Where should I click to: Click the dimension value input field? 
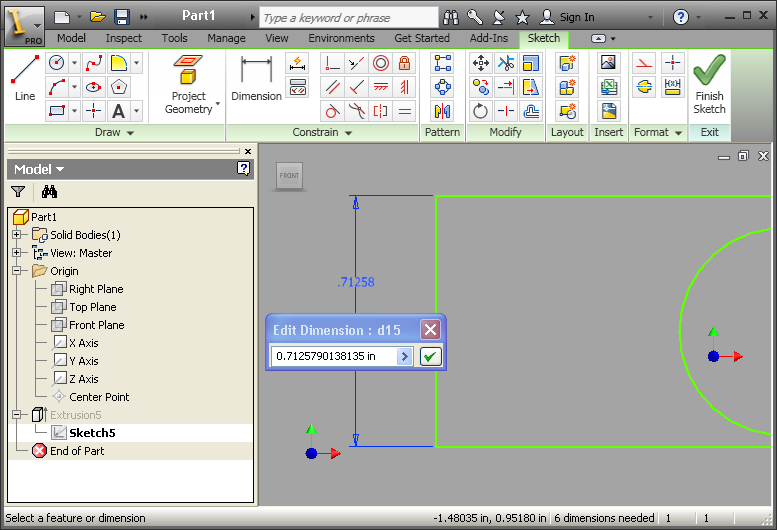334,356
